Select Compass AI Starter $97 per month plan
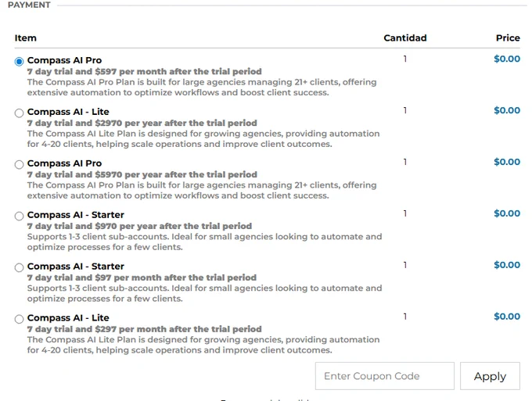 pyautogui.click(x=19, y=267)
